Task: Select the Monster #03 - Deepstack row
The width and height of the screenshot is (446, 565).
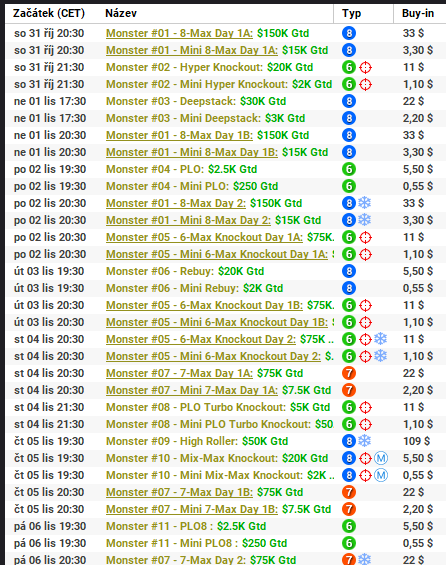Action: (x=226, y=101)
